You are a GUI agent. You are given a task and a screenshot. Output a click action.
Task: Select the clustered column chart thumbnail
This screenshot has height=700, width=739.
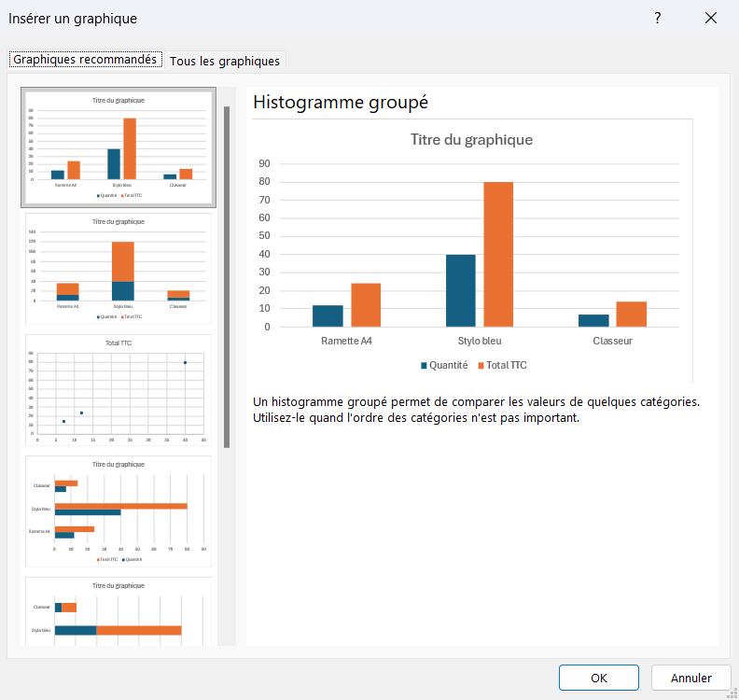tap(119, 147)
